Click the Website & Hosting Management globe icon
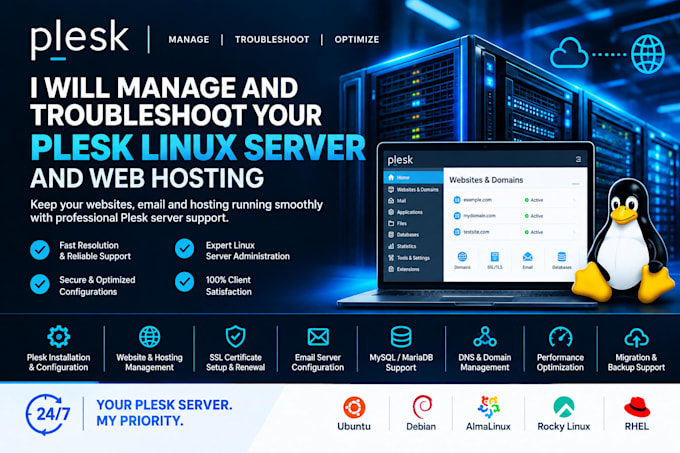 click(150, 336)
